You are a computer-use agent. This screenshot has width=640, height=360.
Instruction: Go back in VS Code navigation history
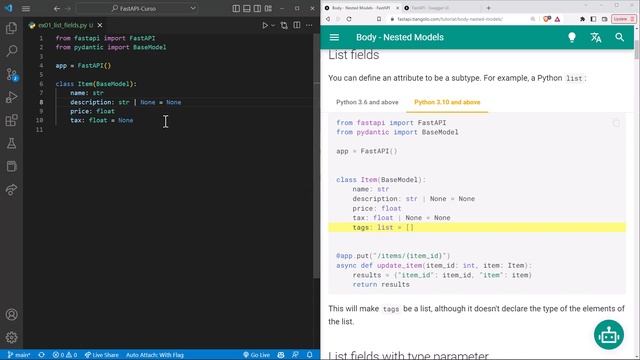coord(57,9)
